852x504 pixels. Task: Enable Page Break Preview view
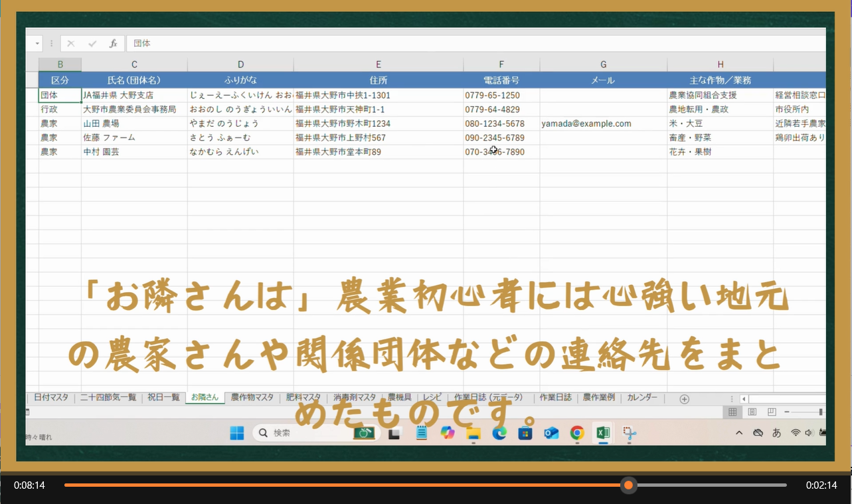[772, 412]
